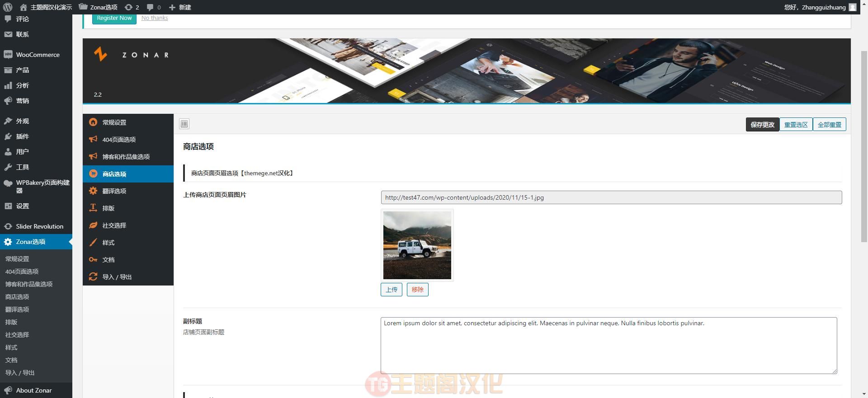The width and height of the screenshot is (868, 398).
Task: Open the 营销 megaphone menu
Action: click(x=36, y=101)
